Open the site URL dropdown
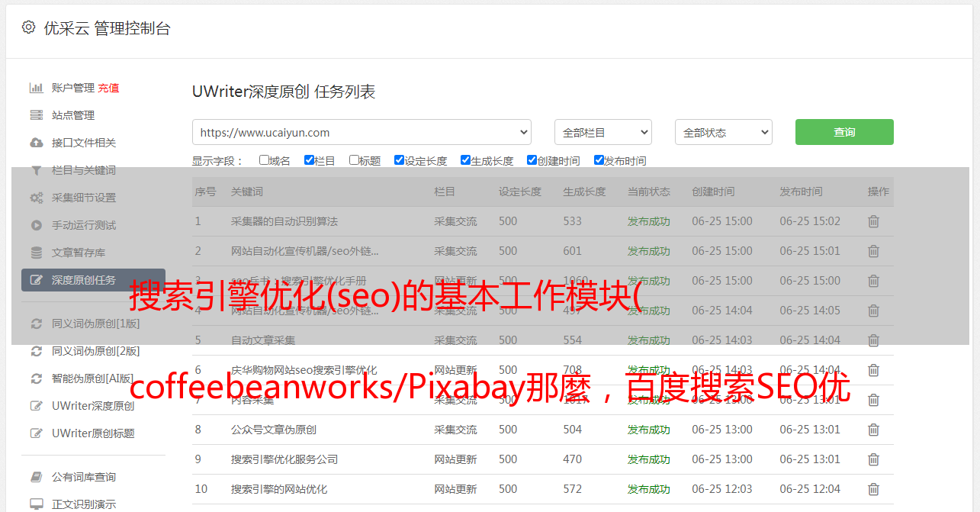This screenshot has width=980, height=512. (361, 132)
